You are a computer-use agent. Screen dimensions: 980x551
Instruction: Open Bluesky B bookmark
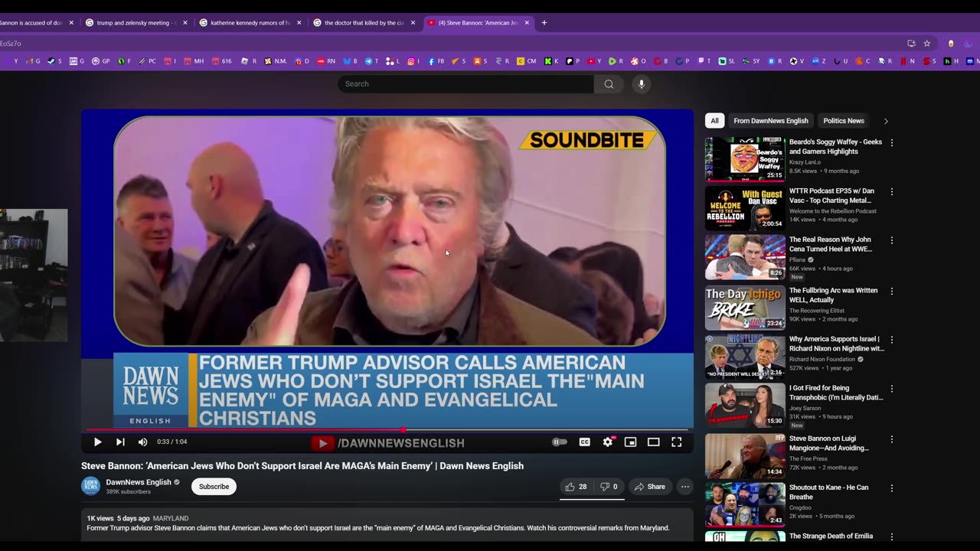pos(351,61)
